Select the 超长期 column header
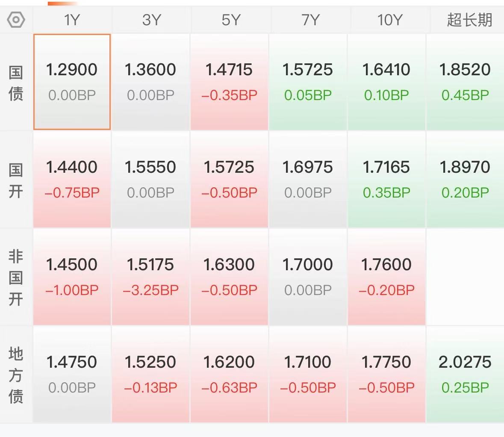This screenshot has width=504, height=437. [469, 20]
